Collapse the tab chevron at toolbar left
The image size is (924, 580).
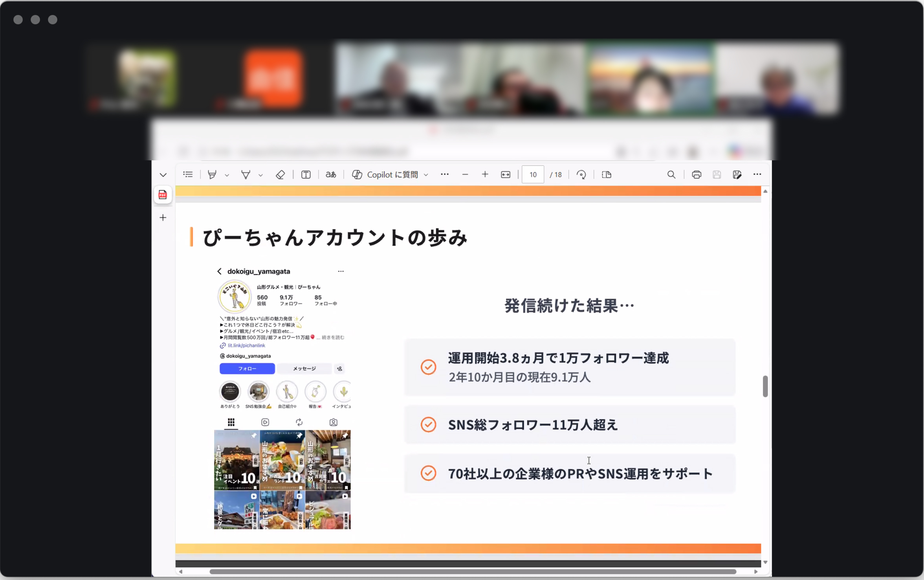[x=163, y=175]
